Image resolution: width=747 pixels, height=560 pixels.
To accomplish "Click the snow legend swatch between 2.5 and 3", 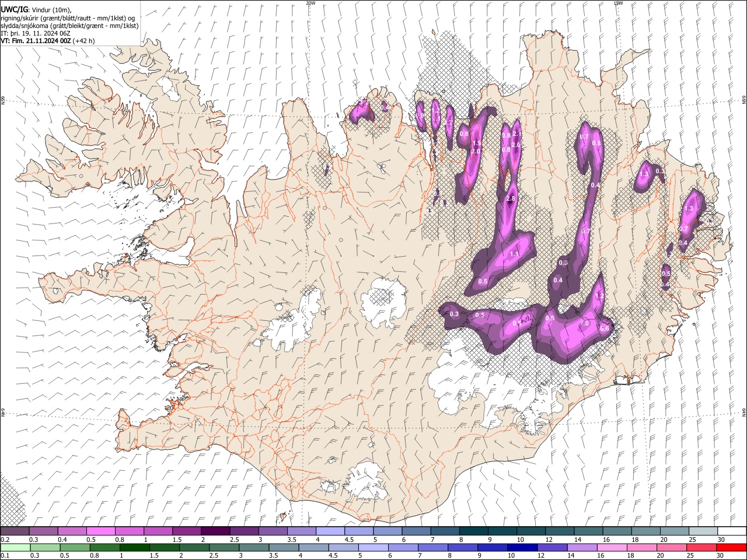I will pos(244,531).
